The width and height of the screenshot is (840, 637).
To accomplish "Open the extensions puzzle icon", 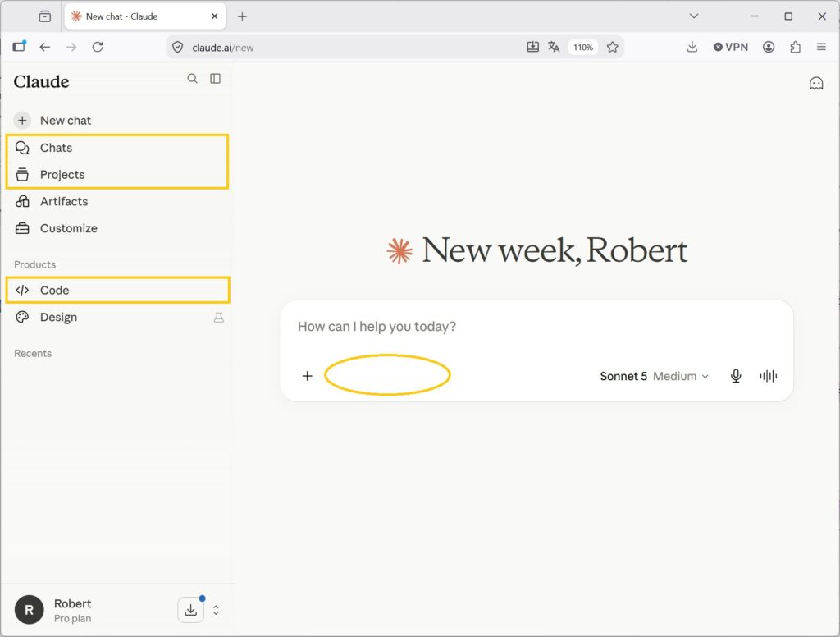I will tap(795, 47).
